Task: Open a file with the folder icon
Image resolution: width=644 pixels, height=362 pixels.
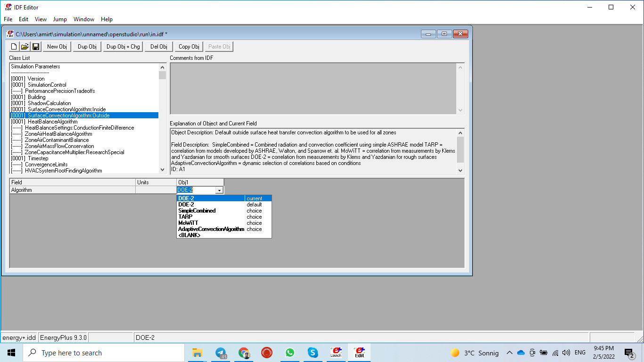Action: 25,47
